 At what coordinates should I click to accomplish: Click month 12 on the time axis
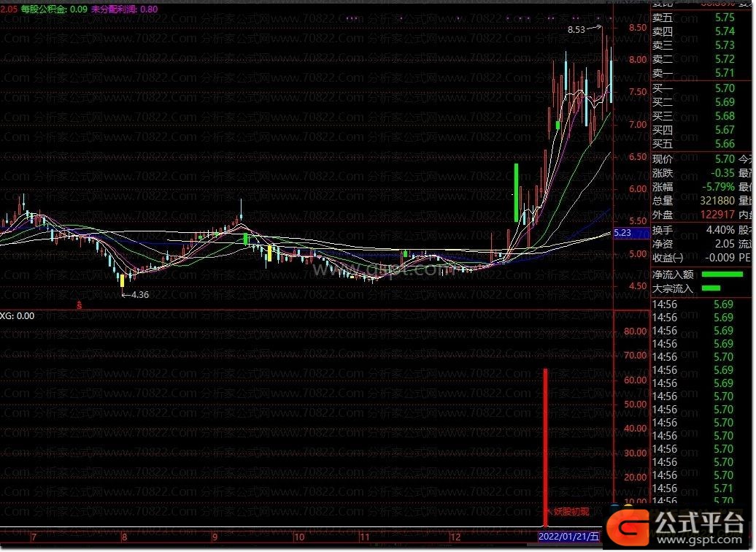(455, 537)
